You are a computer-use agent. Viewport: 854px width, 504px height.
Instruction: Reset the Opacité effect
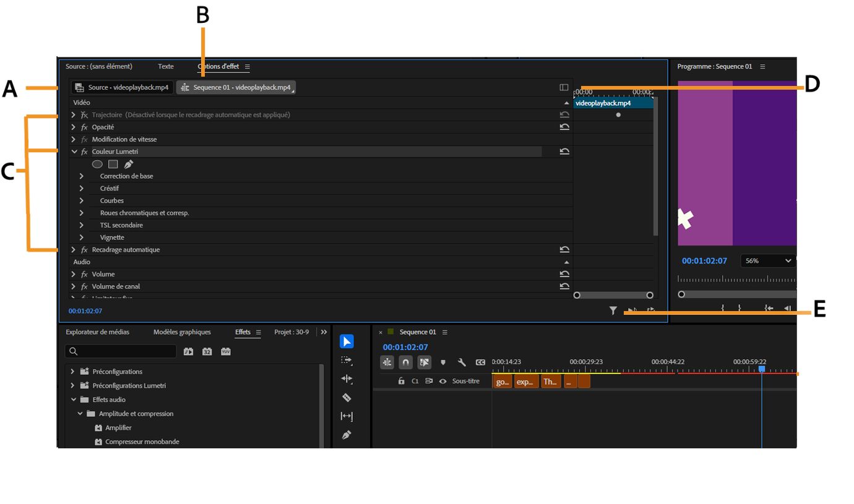pyautogui.click(x=564, y=127)
